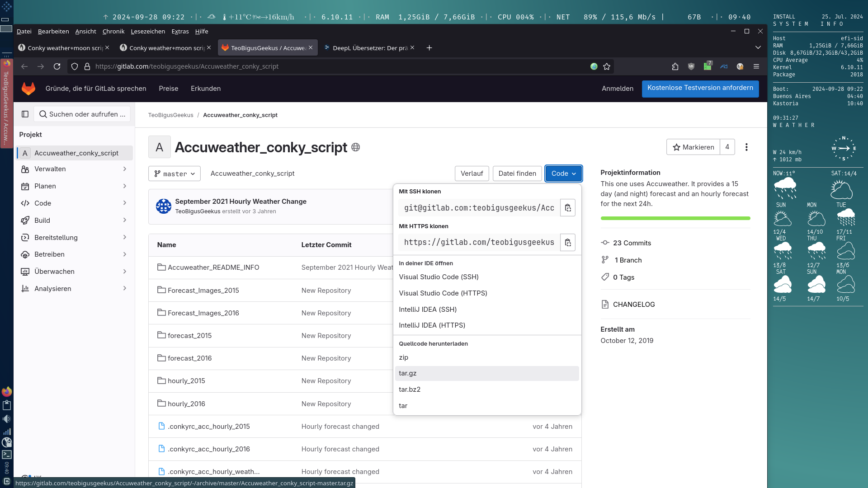Download source as tar.gz

pyautogui.click(x=487, y=373)
